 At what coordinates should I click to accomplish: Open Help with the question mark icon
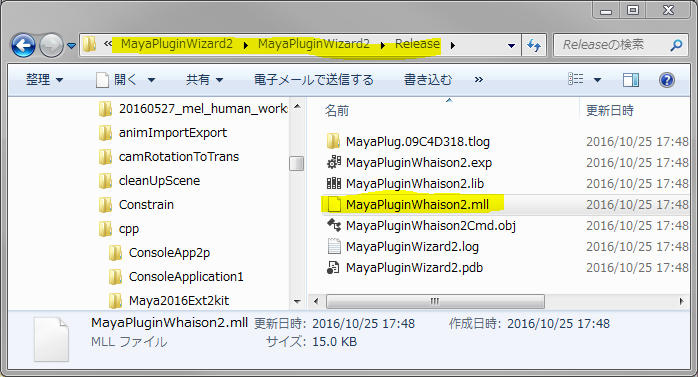pyautogui.click(x=666, y=80)
